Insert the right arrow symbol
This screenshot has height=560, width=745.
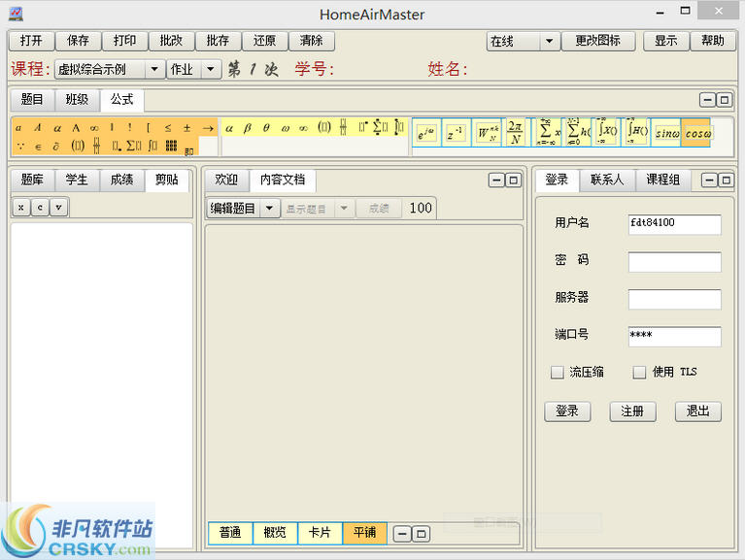pyautogui.click(x=208, y=128)
